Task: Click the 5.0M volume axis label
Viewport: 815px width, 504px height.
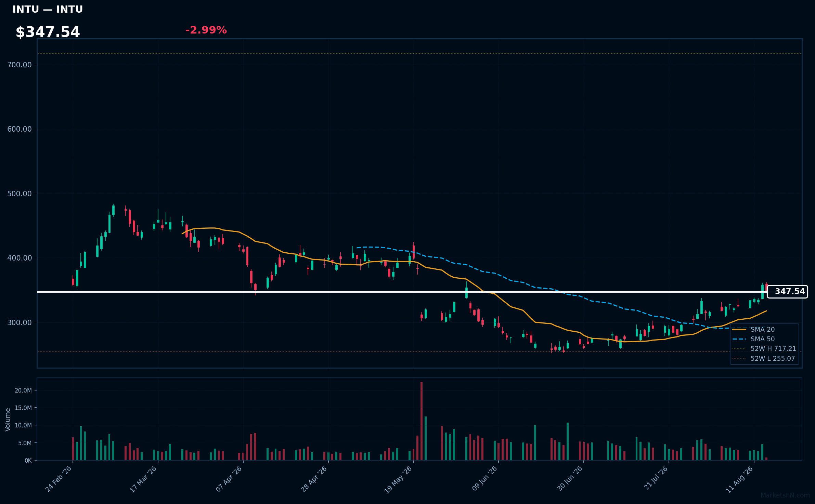Action: point(25,443)
